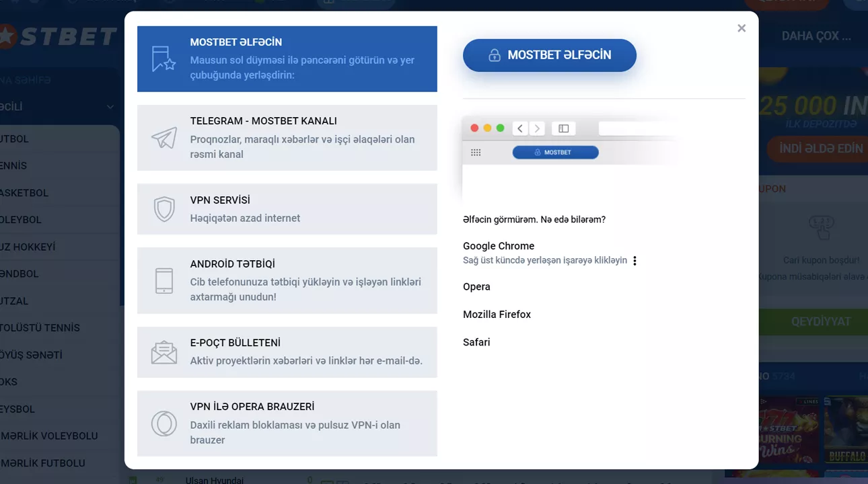
Task: Click the extensions grid icon in the mockup toolbar
Action: (x=476, y=152)
